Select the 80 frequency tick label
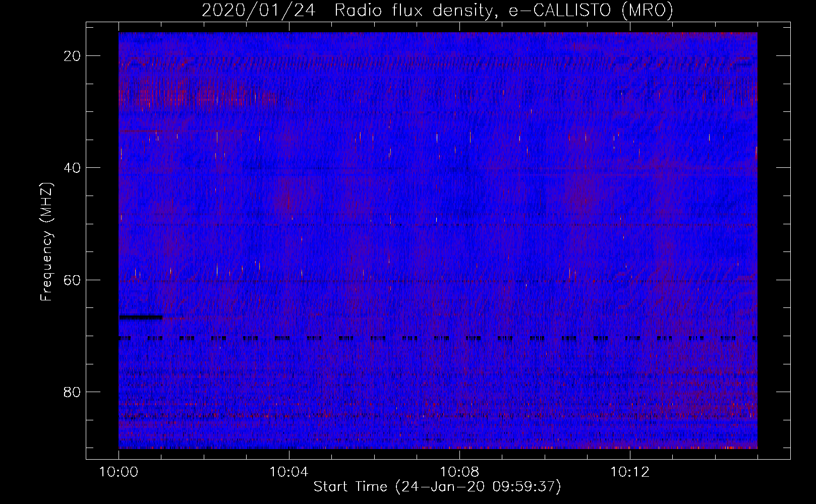 tap(73, 392)
